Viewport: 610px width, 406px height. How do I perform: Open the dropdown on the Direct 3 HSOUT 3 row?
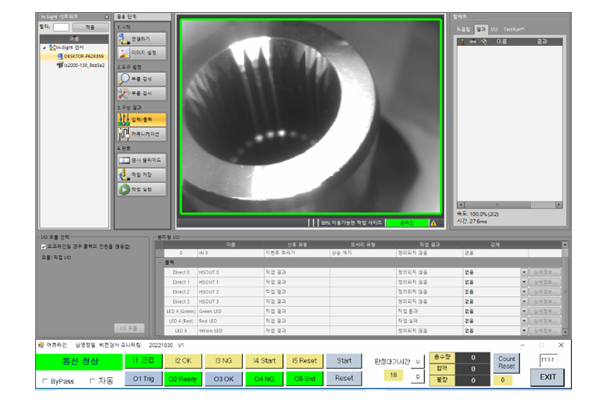tap(524, 301)
